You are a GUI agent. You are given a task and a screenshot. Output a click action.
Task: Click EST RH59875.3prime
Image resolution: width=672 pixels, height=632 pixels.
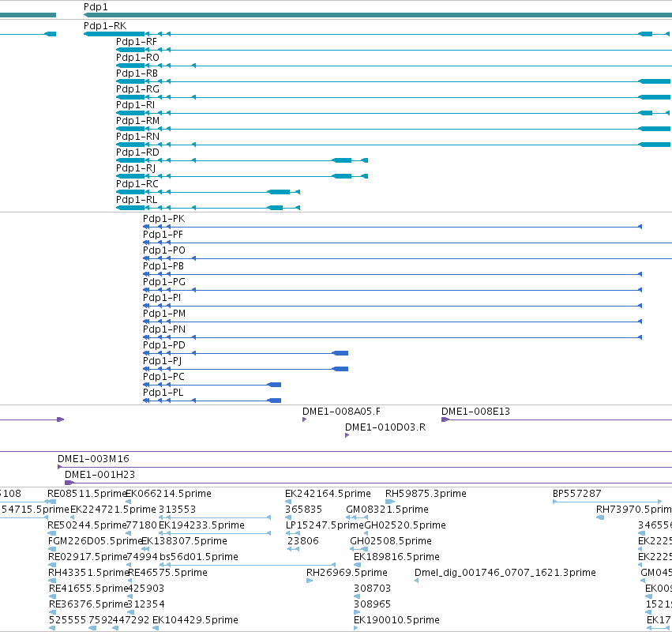(426, 494)
